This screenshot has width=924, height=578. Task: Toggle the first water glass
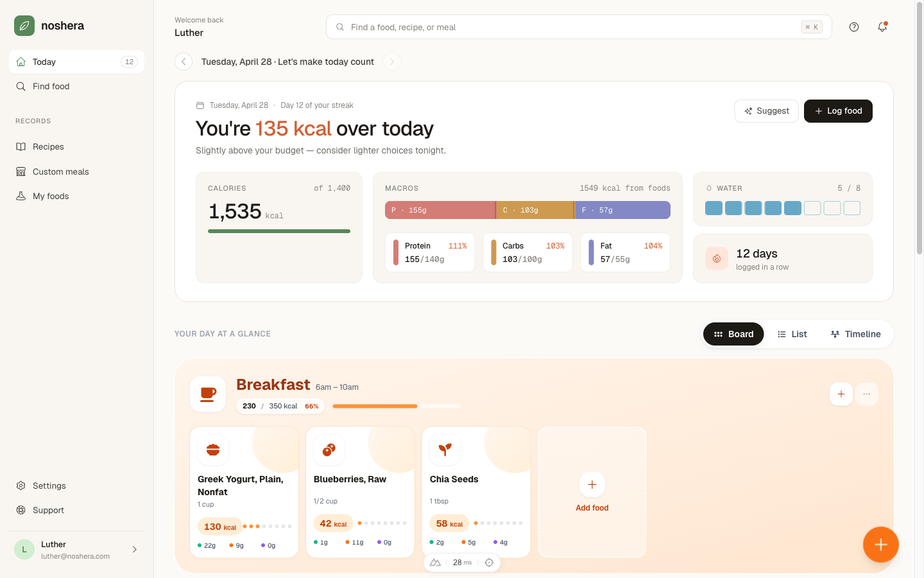[714, 208]
